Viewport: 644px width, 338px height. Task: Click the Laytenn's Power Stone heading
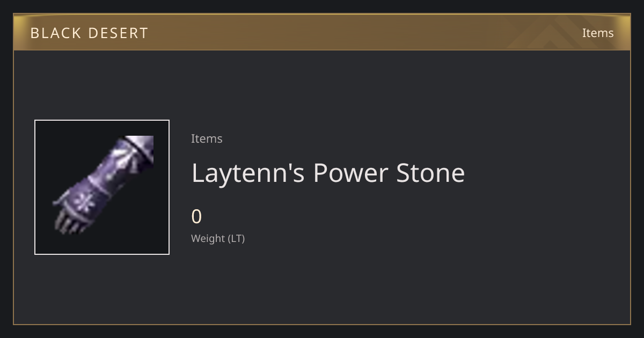pos(328,173)
